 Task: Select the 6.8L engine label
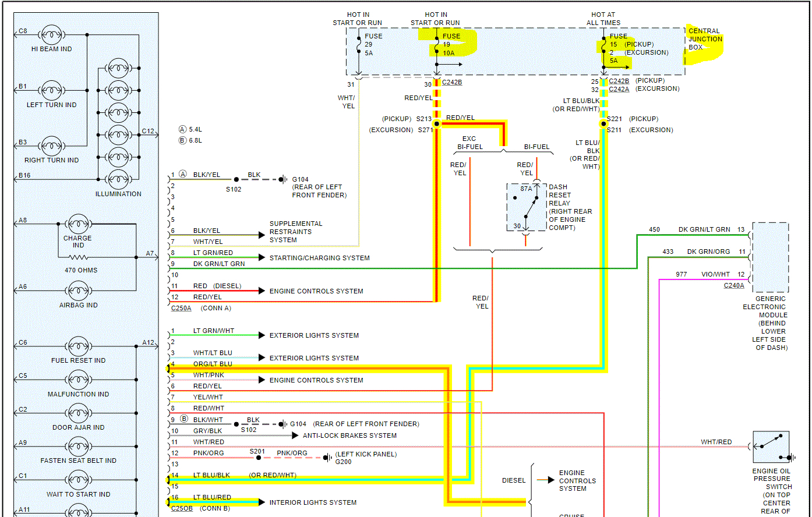196,140
